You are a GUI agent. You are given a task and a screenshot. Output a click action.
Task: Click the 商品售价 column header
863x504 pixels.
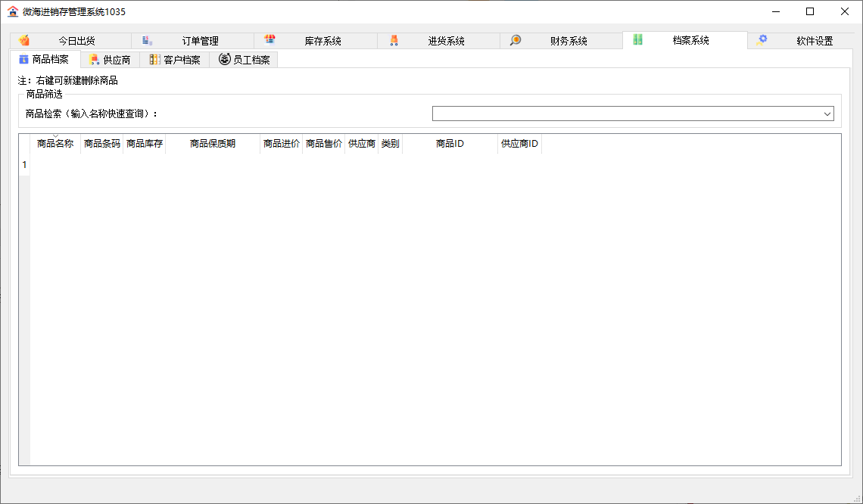(x=324, y=144)
